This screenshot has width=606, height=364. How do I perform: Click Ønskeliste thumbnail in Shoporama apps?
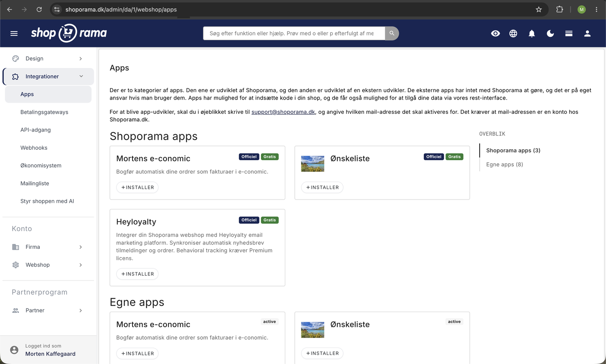pyautogui.click(x=313, y=164)
